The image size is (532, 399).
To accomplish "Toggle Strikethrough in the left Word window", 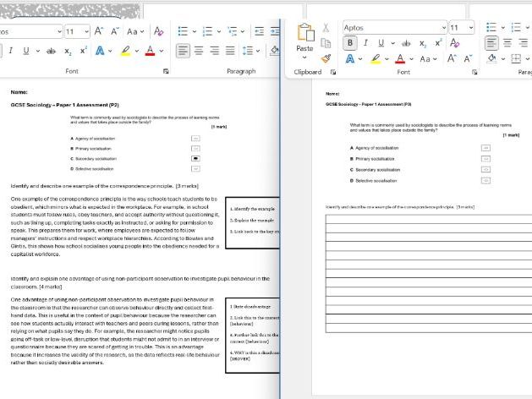I will tap(52, 51).
